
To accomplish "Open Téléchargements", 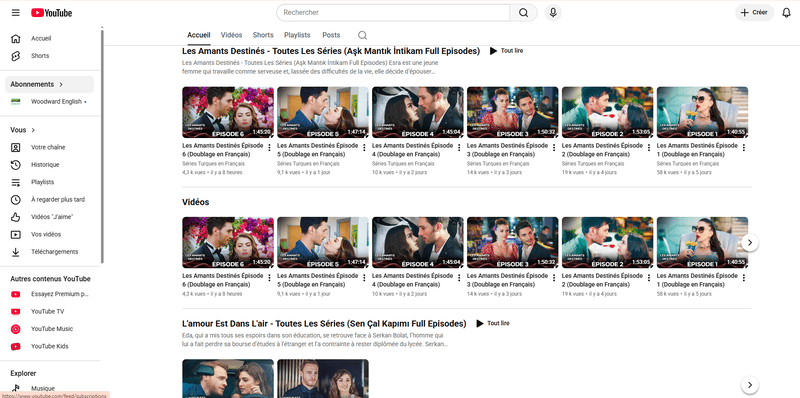I will (49, 252).
